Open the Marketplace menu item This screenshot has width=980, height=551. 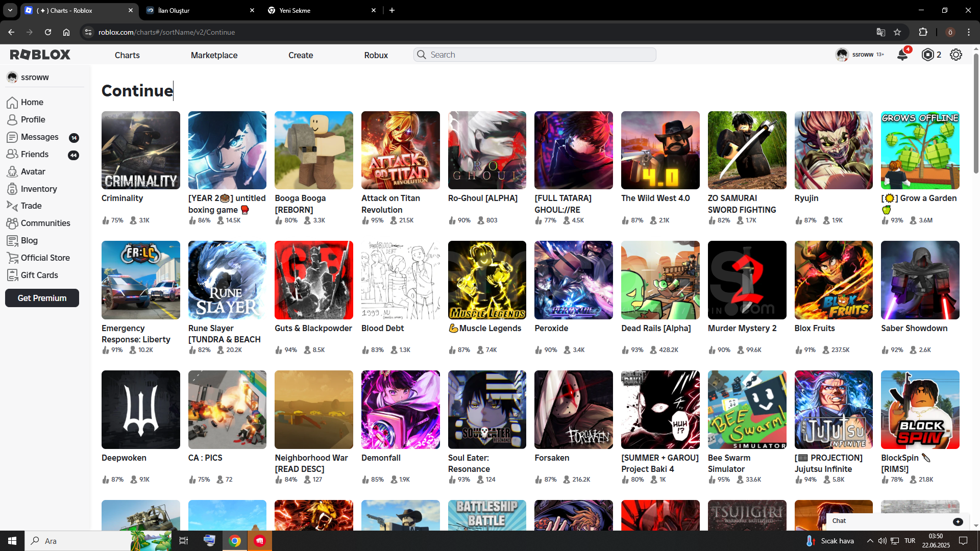click(x=214, y=55)
